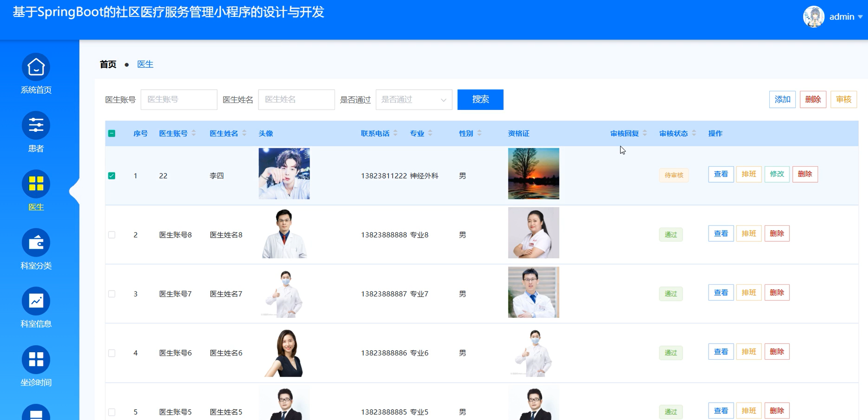868x420 pixels.
Task: Open the 坐诊时间 grid icon
Action: pyautogui.click(x=36, y=360)
